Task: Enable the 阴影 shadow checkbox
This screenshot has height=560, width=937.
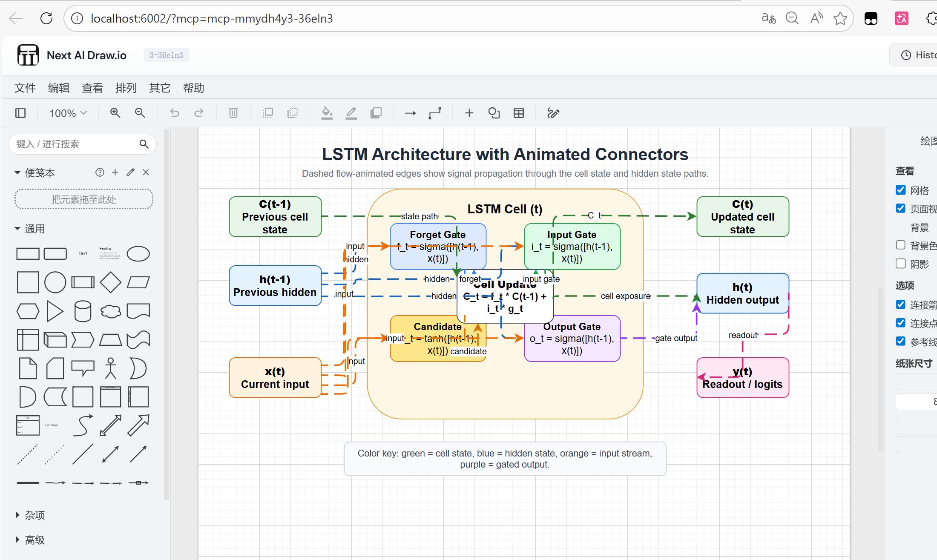Action: click(x=900, y=264)
